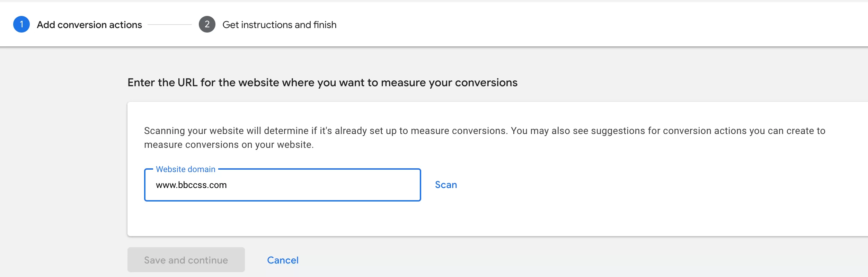Click the Website domain floating label
This screenshot has height=277, width=868.
pos(186,169)
